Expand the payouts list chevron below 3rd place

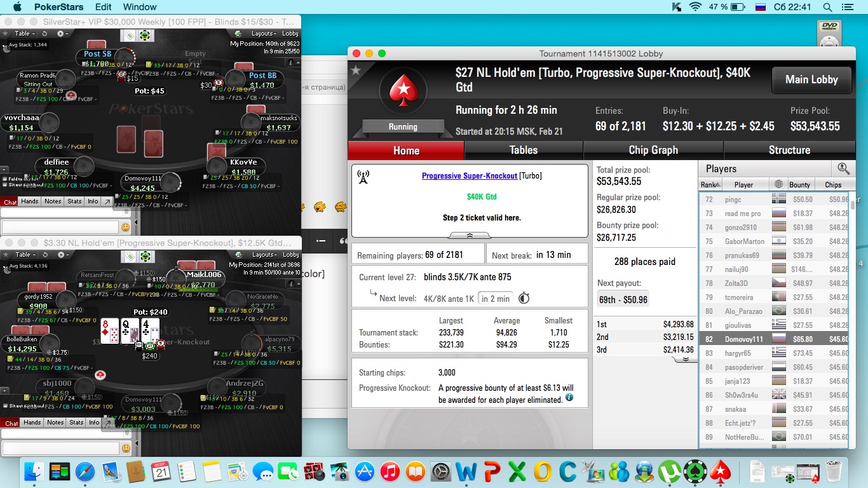pyautogui.click(x=685, y=359)
